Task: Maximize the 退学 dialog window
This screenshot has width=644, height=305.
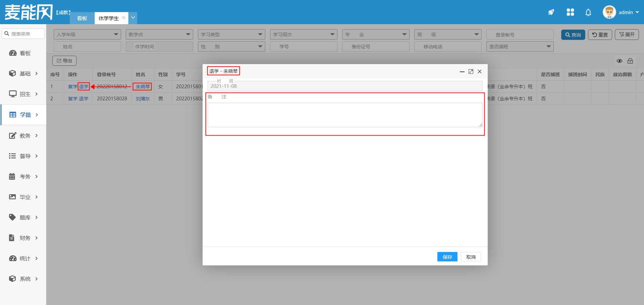Action: click(x=471, y=71)
